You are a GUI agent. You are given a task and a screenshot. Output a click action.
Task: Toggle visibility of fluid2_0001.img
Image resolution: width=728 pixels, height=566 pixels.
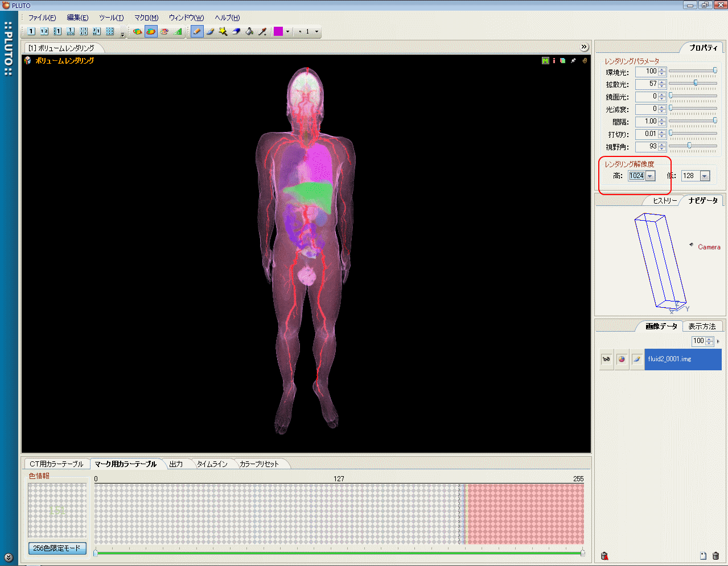click(607, 360)
